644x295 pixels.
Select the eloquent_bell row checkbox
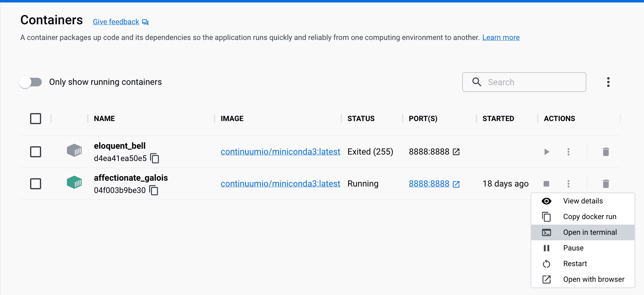point(36,152)
